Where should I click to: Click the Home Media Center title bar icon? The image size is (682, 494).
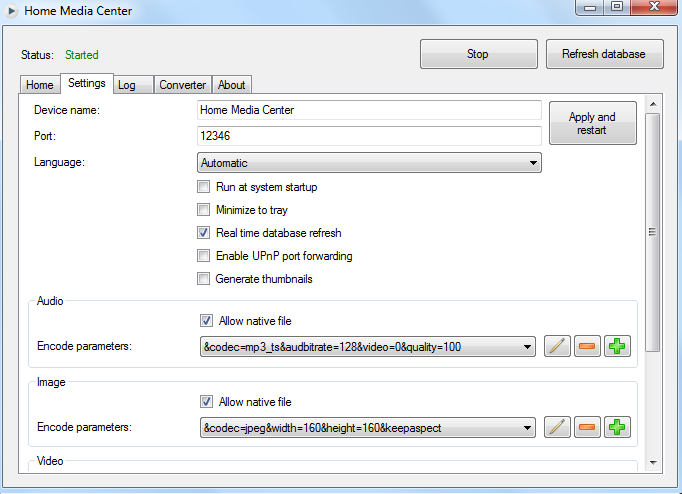pos(11,11)
